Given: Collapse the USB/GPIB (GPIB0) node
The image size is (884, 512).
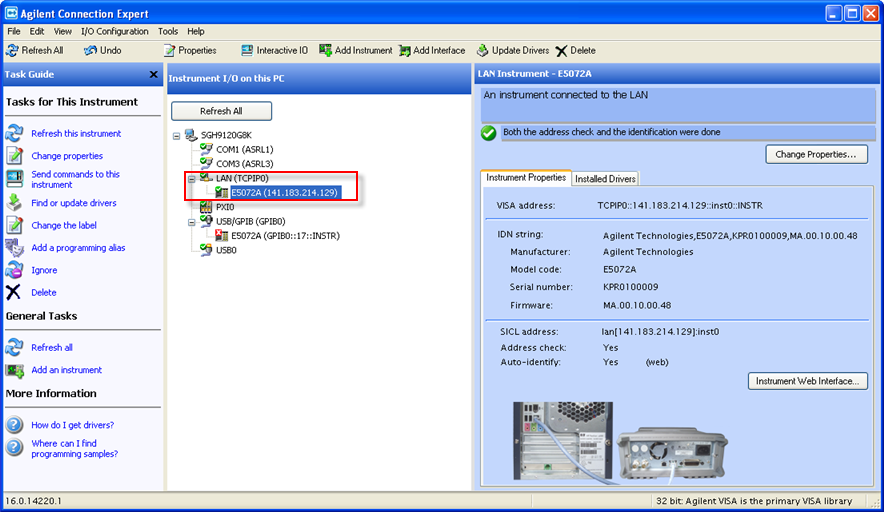Looking at the screenshot, I should pos(192,222).
